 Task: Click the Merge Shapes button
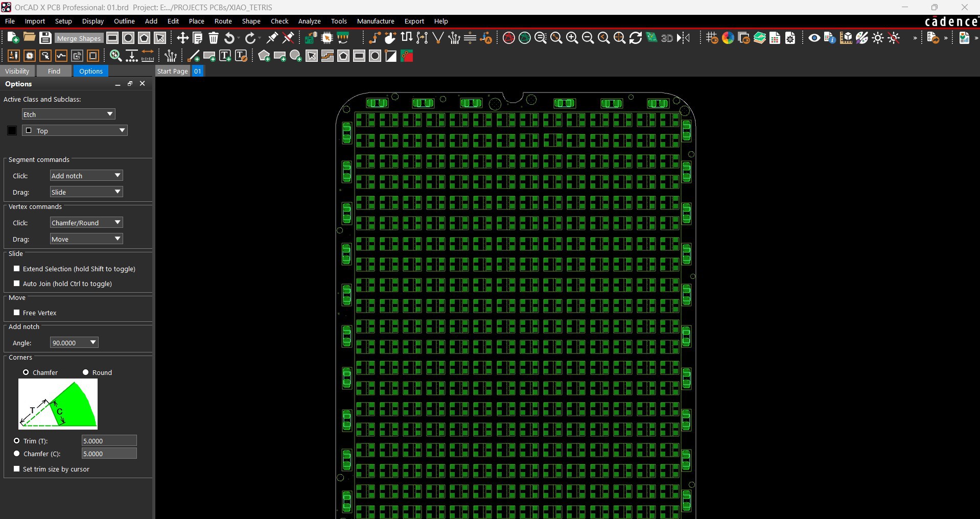point(79,38)
